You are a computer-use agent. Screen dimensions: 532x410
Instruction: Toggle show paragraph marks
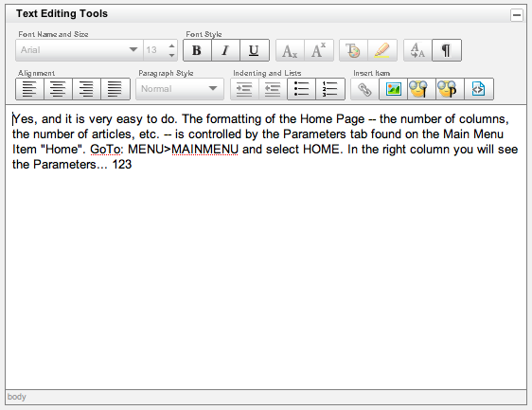(447, 50)
